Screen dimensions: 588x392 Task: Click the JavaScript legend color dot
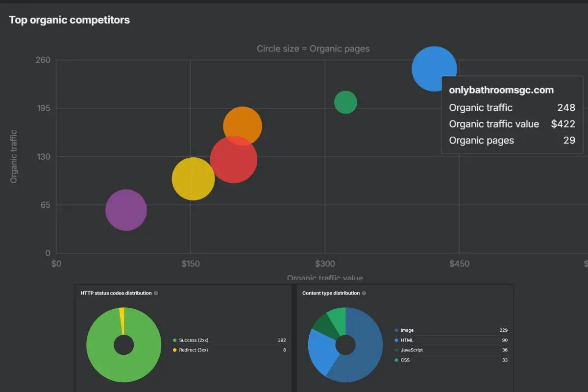396,350
